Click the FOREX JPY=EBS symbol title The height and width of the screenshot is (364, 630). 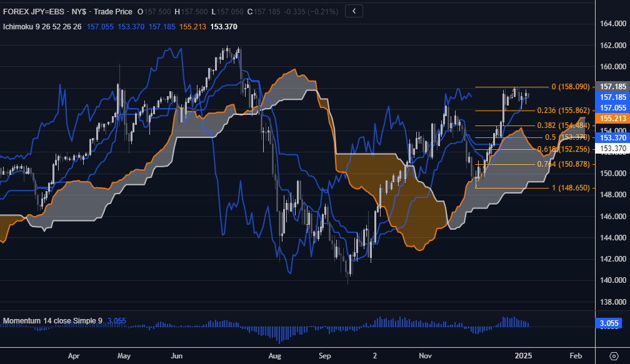tap(46, 12)
